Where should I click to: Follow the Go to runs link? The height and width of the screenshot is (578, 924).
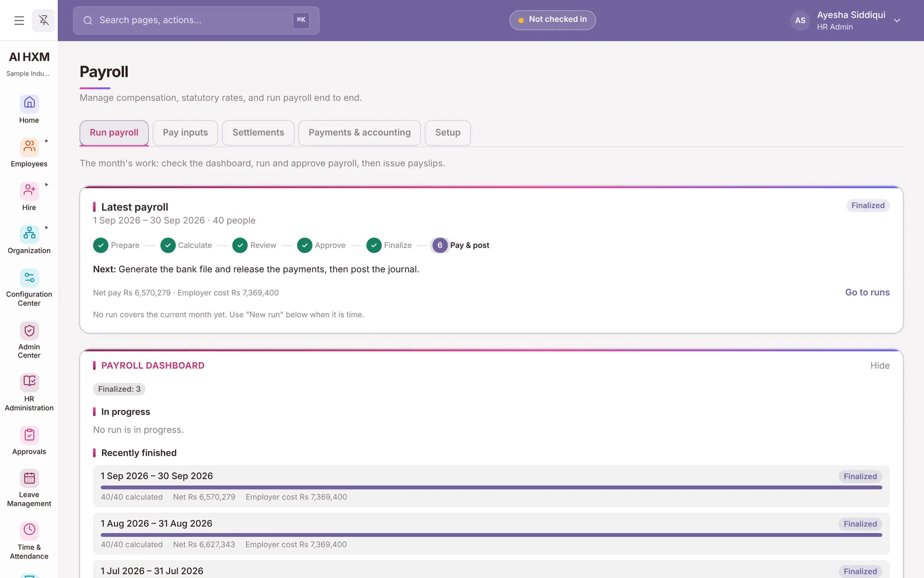point(867,292)
